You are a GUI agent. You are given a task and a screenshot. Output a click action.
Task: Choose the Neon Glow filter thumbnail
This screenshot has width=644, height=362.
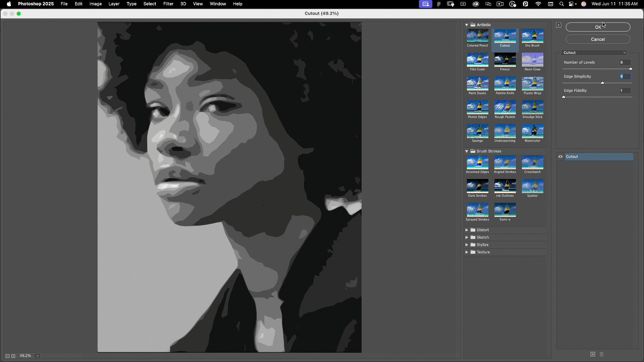point(532,60)
